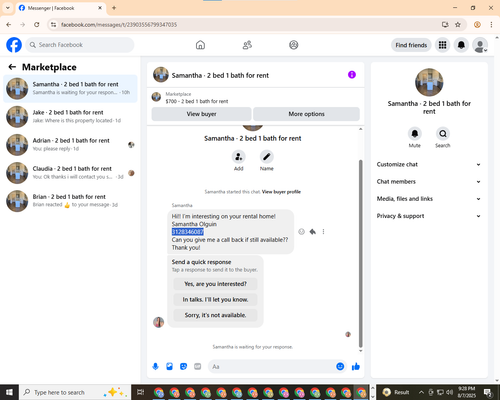Image resolution: width=500 pixels, height=400 pixels.
Task: Choose a GIF icon
Action: [198, 367]
